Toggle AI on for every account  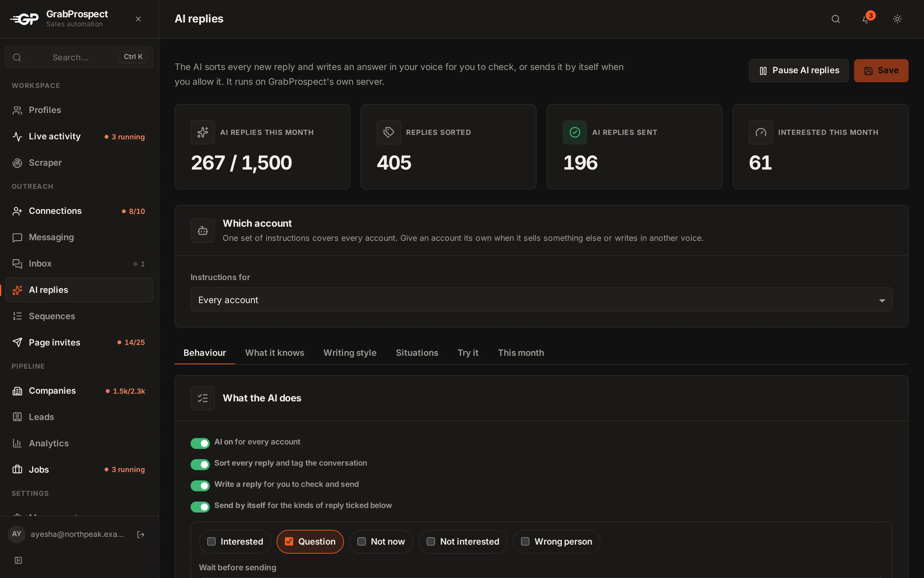200,443
